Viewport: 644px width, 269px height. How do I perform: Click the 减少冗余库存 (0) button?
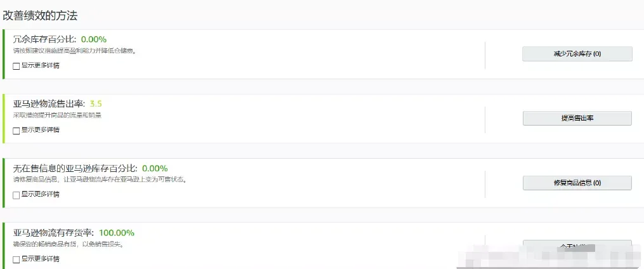point(577,54)
